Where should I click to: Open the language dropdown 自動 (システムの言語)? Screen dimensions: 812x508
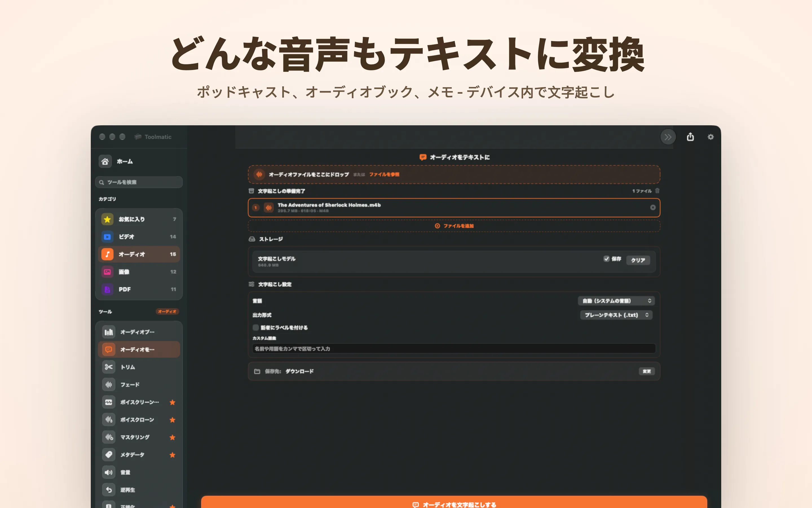616,301
